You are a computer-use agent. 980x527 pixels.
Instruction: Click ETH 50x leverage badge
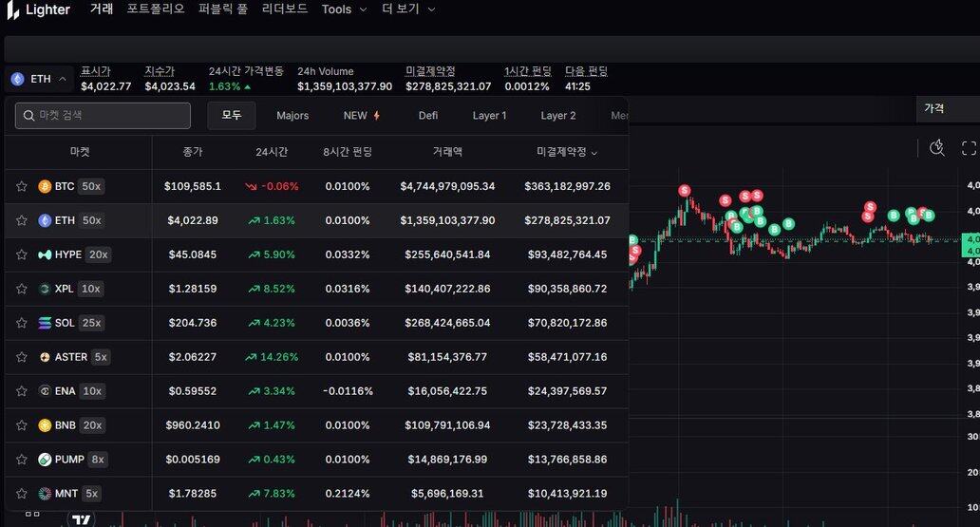pos(92,220)
